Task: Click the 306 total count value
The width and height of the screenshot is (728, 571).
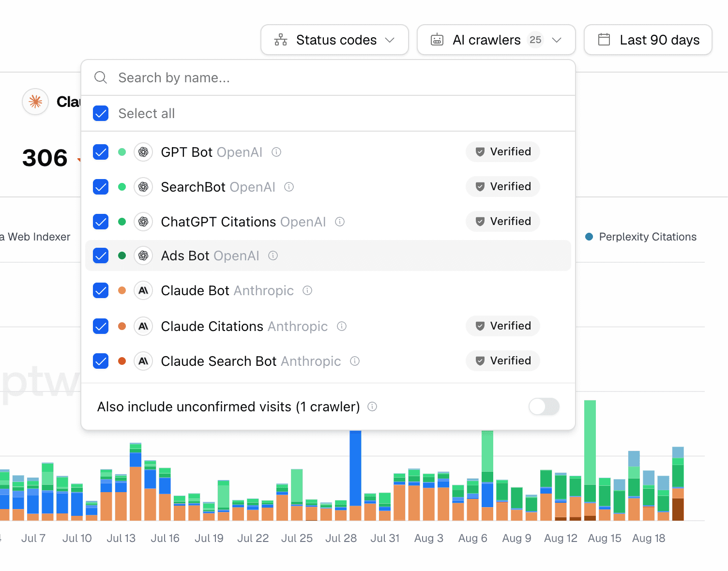Action: coord(45,158)
